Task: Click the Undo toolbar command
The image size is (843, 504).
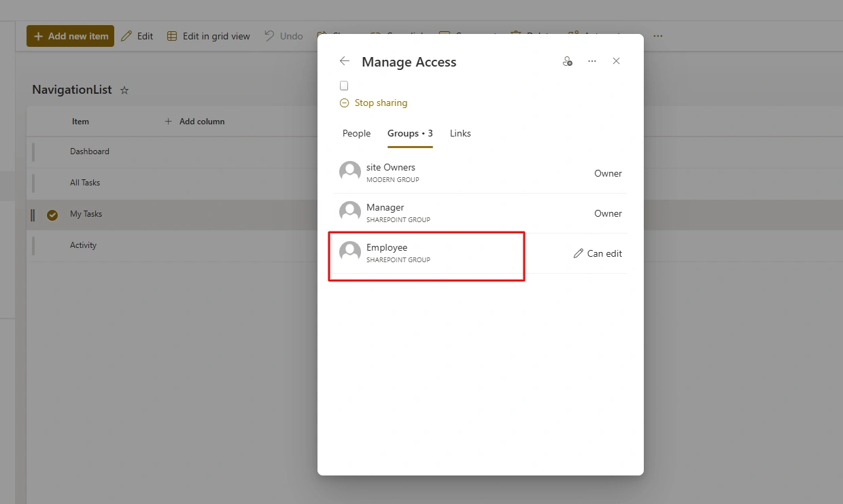Action: click(x=283, y=36)
